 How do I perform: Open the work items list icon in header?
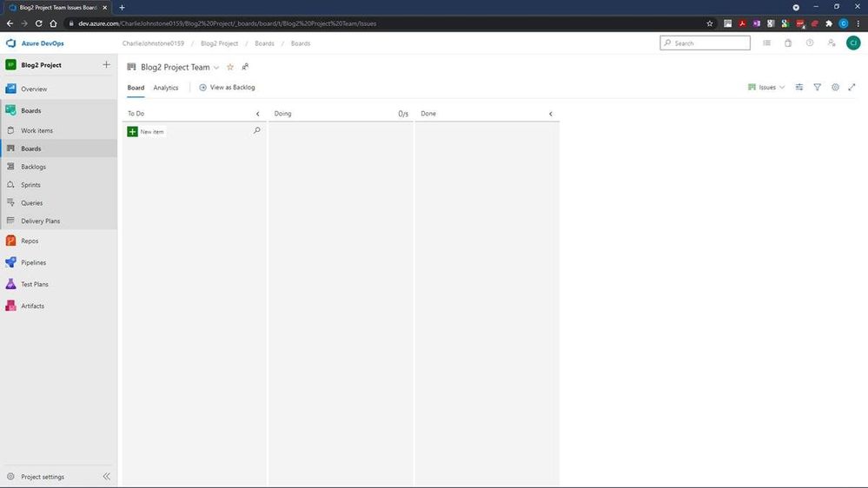766,43
